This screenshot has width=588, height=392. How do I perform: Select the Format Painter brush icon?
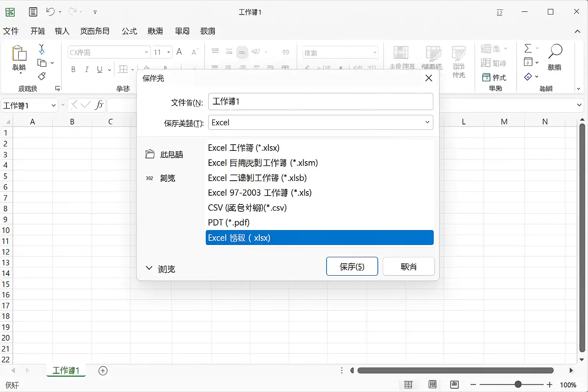pyautogui.click(x=42, y=76)
